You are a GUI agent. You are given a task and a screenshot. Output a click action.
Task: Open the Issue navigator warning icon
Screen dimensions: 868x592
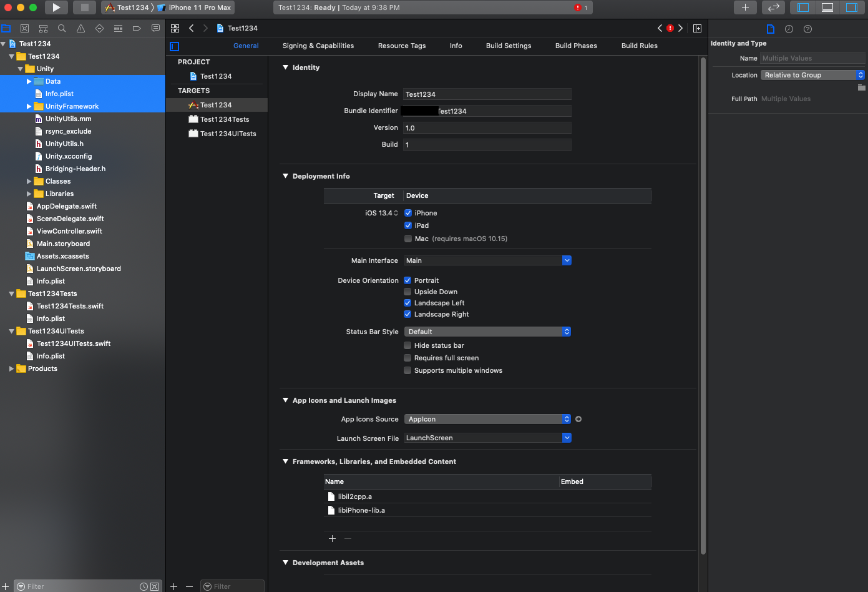click(x=80, y=28)
